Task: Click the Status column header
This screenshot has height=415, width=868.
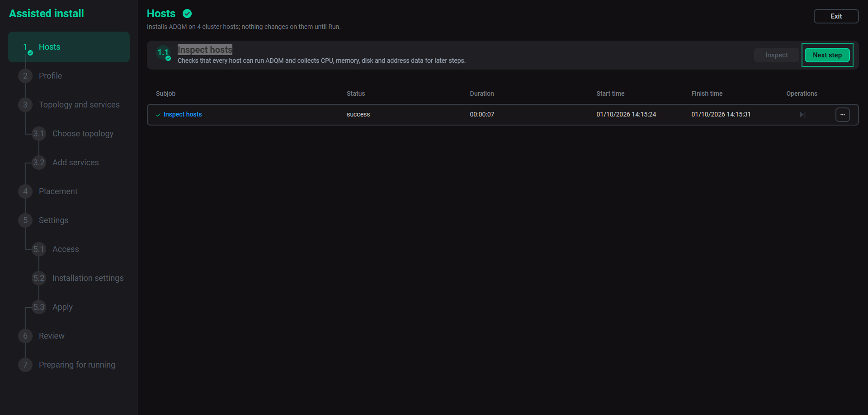Action: click(356, 93)
